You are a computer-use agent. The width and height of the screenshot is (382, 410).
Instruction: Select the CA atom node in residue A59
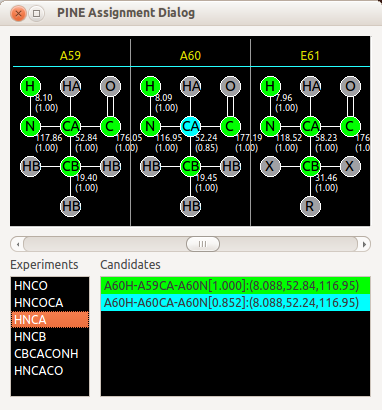70,126
